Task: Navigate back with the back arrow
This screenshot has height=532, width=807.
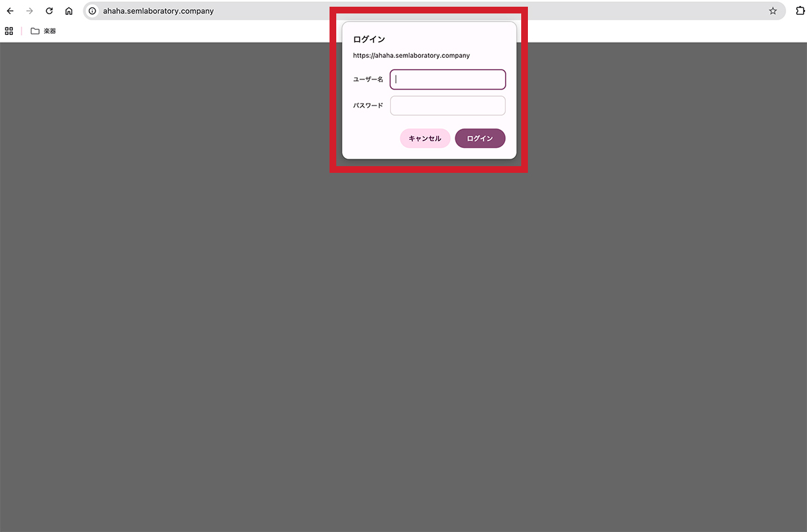Action: [10, 11]
